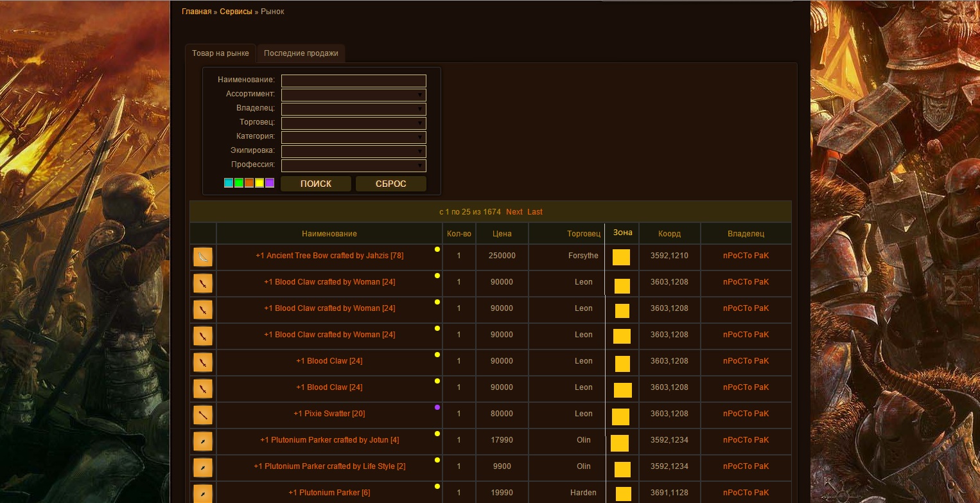Open the Ассортимент dropdown
Screen dimensions: 980x503
[x=354, y=94]
